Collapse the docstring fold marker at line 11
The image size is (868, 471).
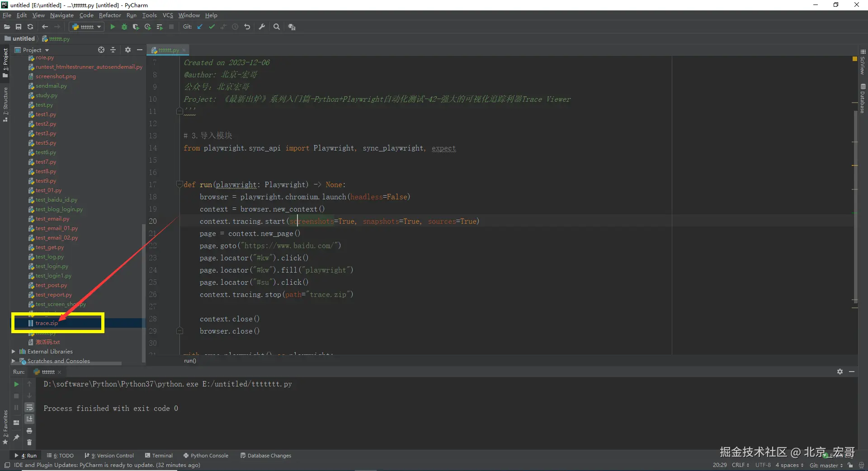click(179, 111)
